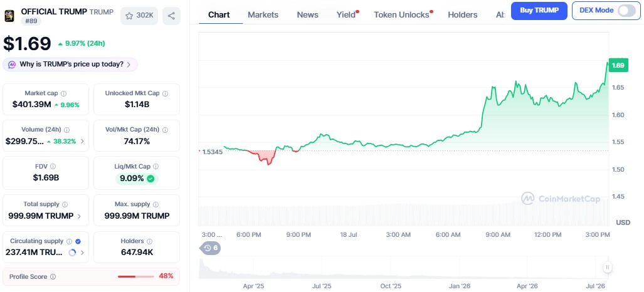Open Total supply info icon
This screenshot has height=292, width=644.
click(65, 204)
